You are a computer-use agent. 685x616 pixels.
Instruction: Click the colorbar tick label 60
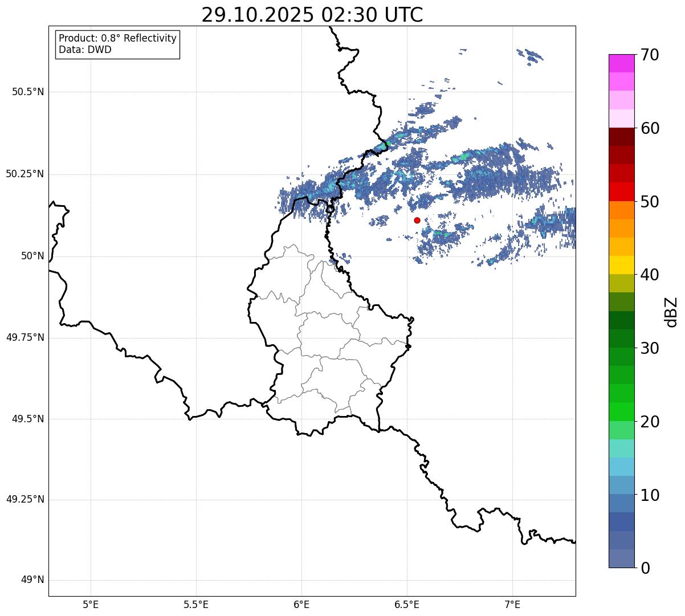click(650, 128)
